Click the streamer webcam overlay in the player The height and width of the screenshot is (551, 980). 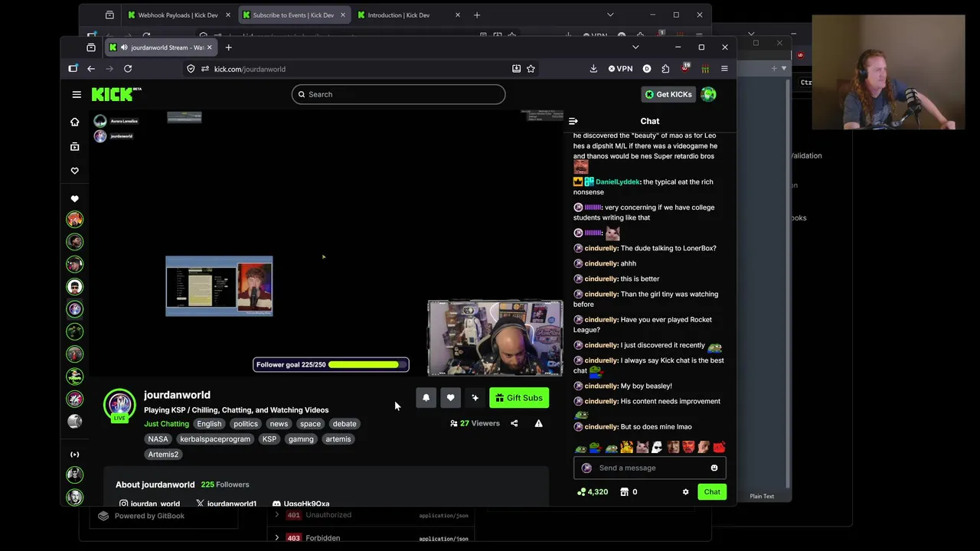click(495, 338)
